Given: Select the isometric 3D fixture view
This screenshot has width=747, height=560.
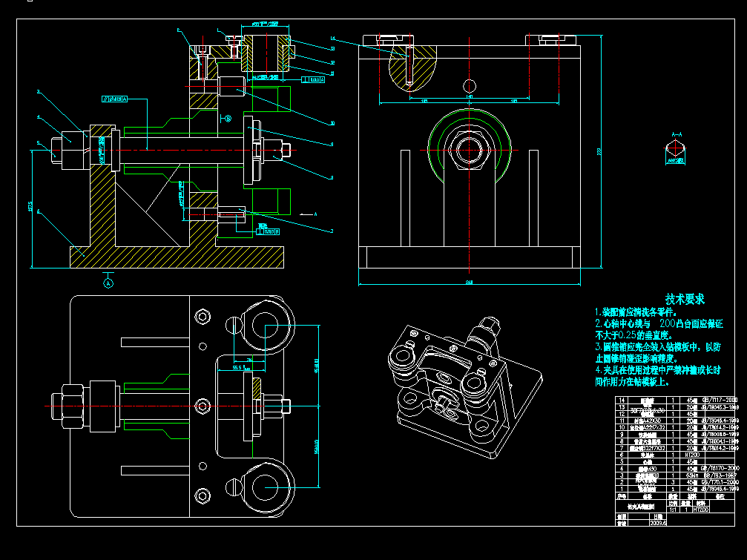Looking at the screenshot, I should (x=464, y=388).
